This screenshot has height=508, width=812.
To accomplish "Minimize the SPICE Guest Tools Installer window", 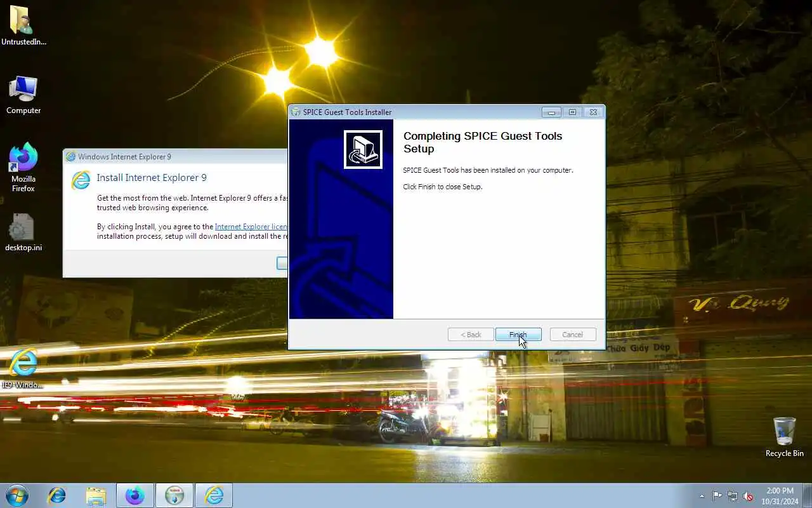I will 551,112.
